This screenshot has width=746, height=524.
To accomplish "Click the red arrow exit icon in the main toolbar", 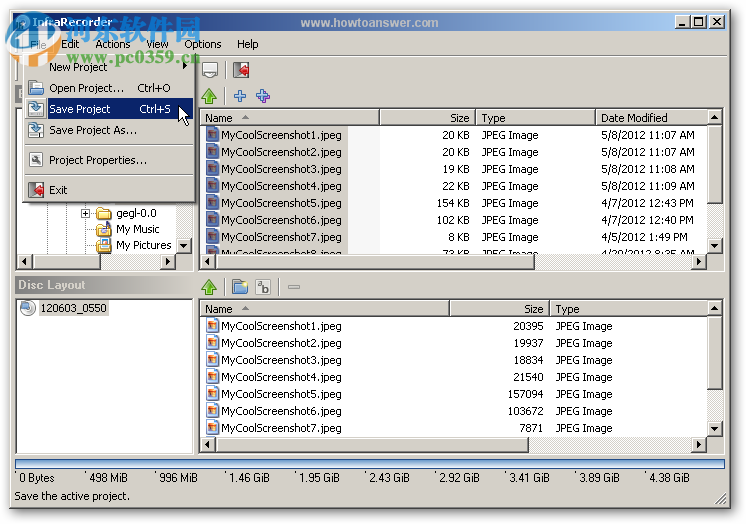I will tap(241, 70).
